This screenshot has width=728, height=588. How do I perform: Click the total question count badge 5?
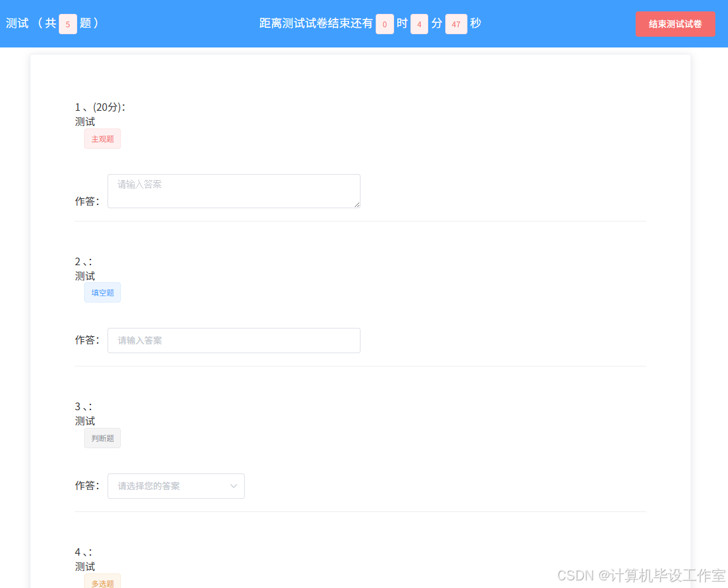(x=68, y=24)
